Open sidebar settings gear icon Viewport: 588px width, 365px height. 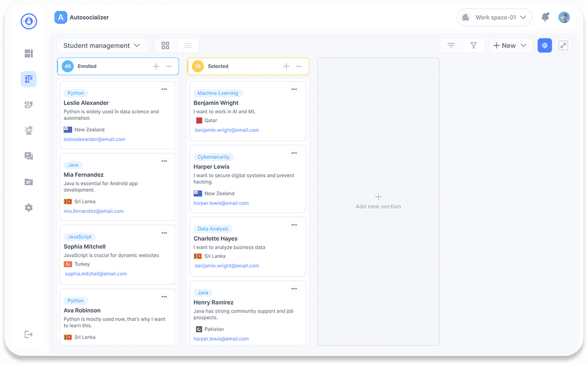tap(28, 207)
